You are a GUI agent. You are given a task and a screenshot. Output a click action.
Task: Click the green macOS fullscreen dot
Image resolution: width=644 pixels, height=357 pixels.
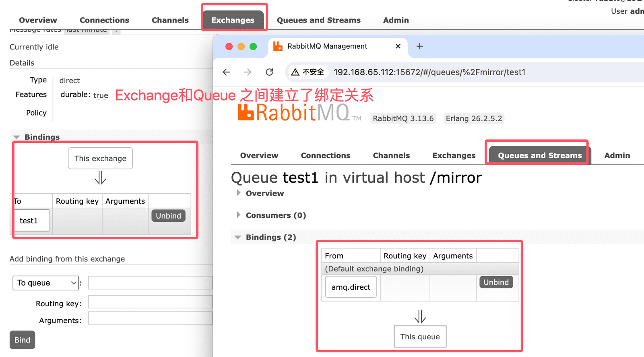tap(253, 46)
